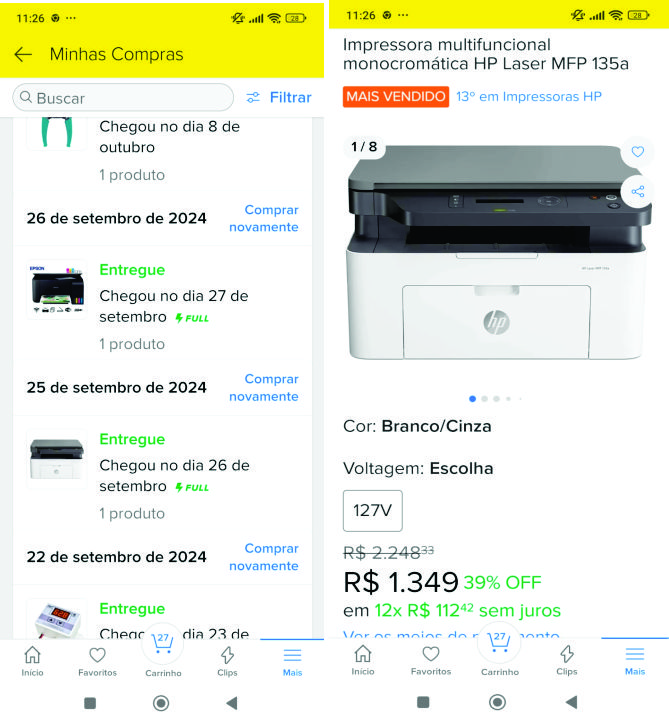Screen dimensions: 669x724
Task: Open the Mais menu tab on left screen
Action: 292,661
